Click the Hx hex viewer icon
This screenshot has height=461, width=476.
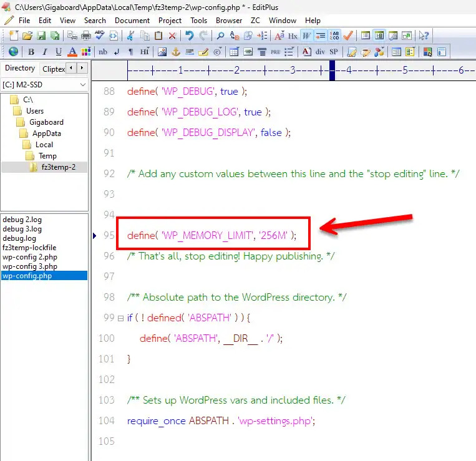pos(293,36)
